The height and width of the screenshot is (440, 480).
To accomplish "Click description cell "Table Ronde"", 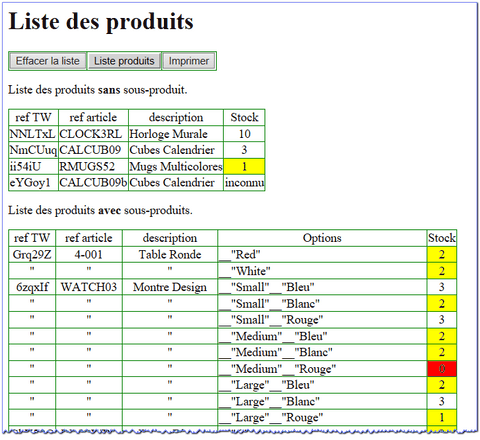I will tap(170, 255).
